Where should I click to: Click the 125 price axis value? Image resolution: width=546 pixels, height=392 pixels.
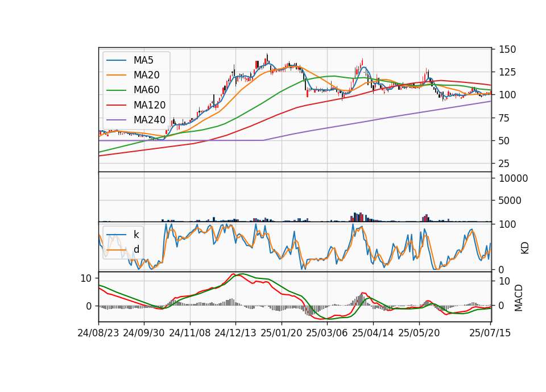coord(507,72)
